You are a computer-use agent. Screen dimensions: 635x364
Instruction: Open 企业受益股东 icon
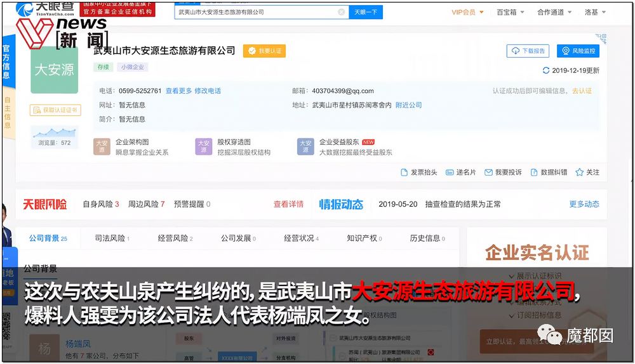pyautogui.click(x=306, y=147)
